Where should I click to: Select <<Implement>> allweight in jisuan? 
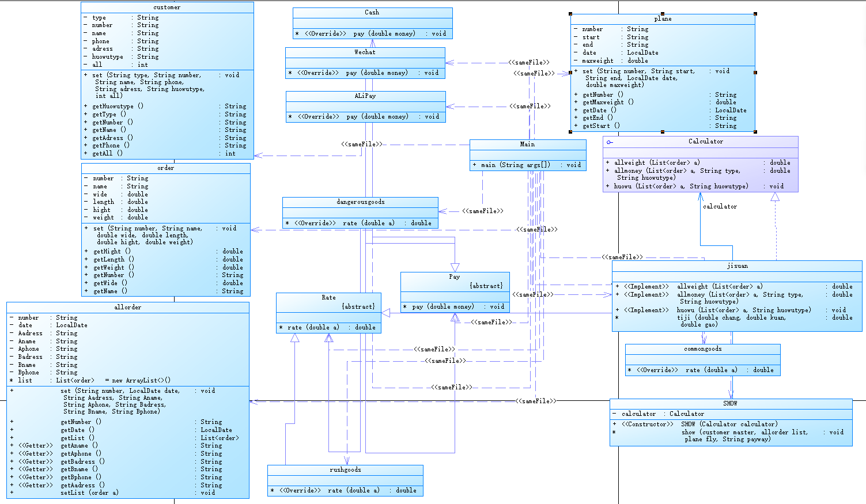click(x=734, y=286)
